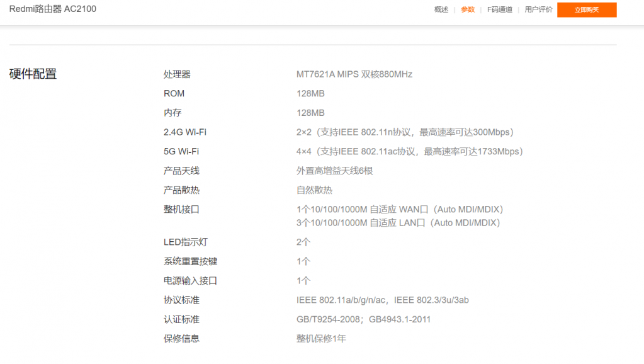
Task: Select the 自然散热 value
Action: 314,190
